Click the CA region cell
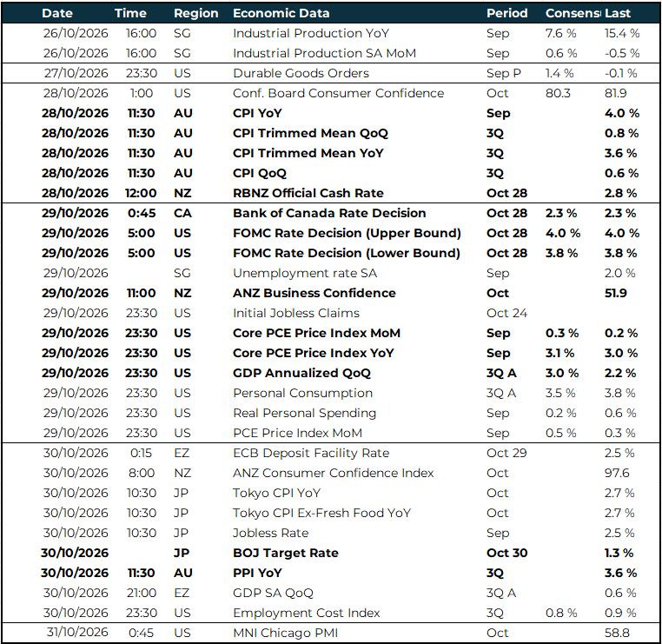 click(x=182, y=213)
